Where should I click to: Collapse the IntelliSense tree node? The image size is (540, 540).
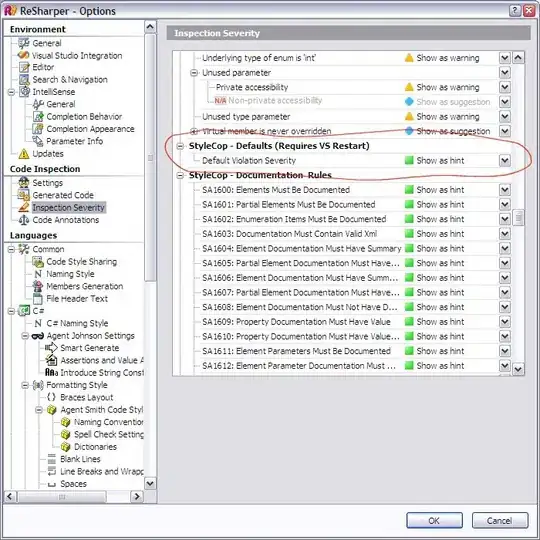point(11,92)
